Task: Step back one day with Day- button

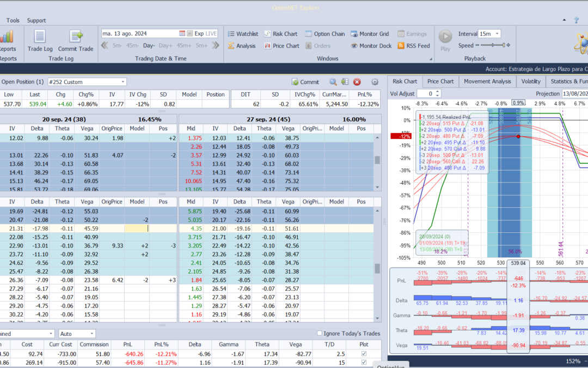Action: coord(149,45)
